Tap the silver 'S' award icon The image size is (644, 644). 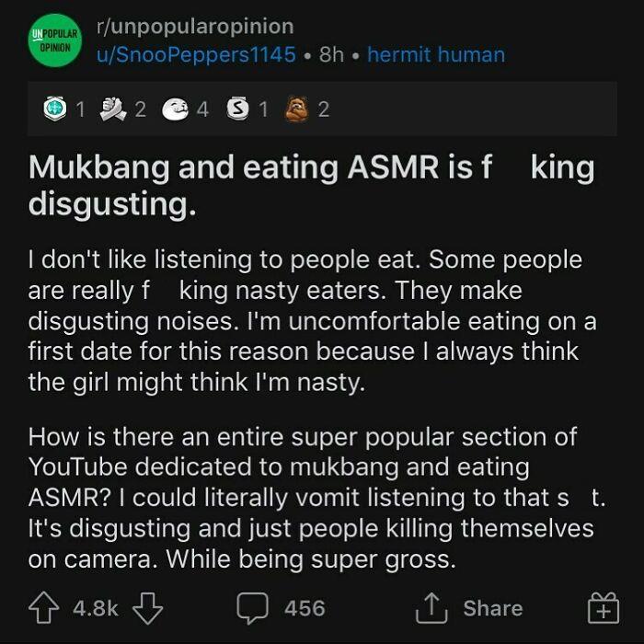click(242, 109)
